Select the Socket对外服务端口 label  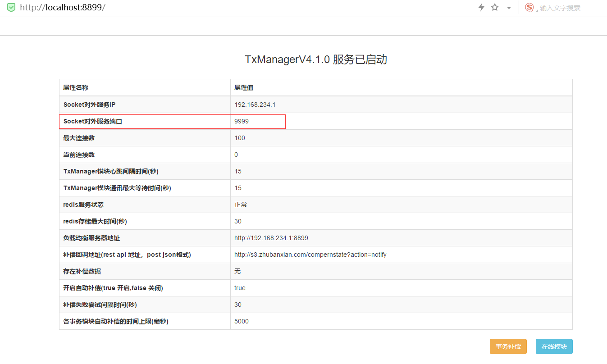point(93,121)
